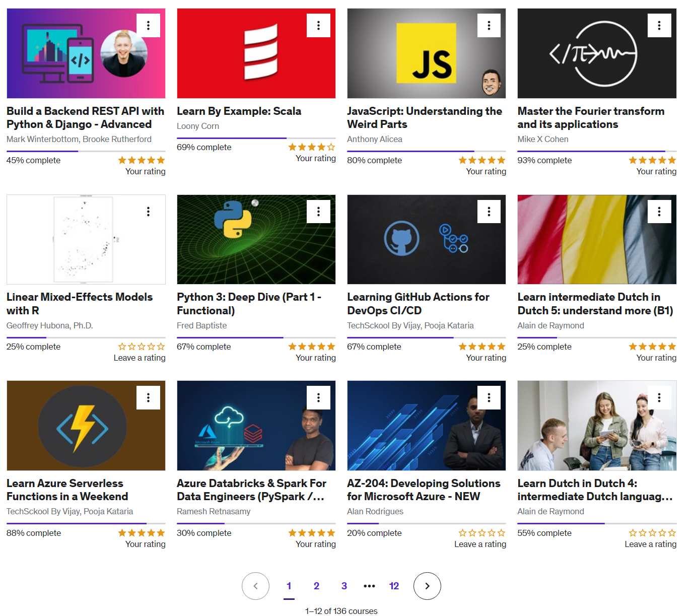Open the Belgian flag Dutch 5 thumbnail
The width and height of the screenshot is (694, 616).
597,239
